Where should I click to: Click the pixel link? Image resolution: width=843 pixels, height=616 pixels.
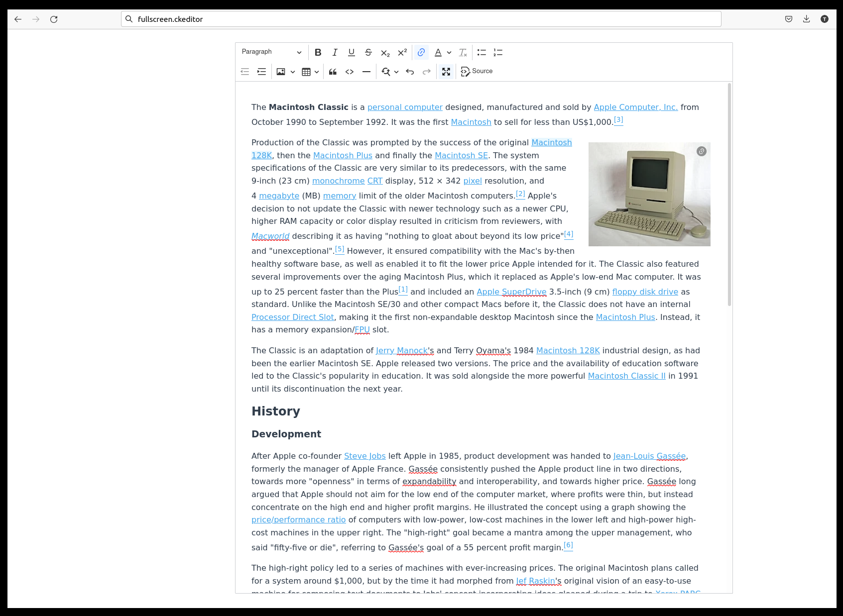pyautogui.click(x=473, y=181)
